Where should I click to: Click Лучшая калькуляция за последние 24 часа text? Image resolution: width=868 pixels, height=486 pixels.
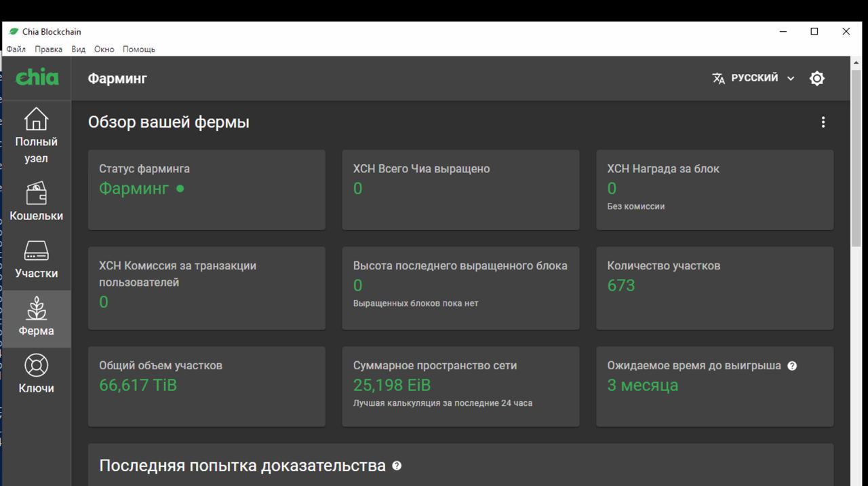click(443, 403)
